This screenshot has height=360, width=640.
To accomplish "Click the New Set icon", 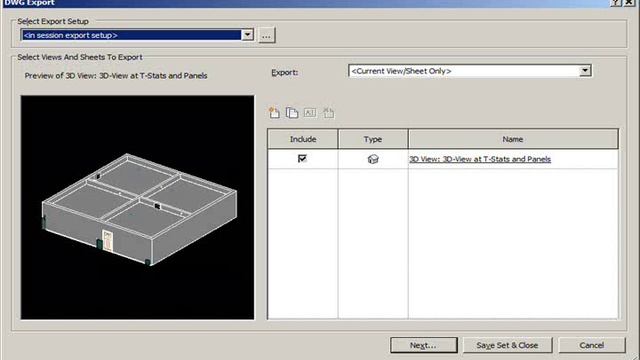I will (274, 113).
